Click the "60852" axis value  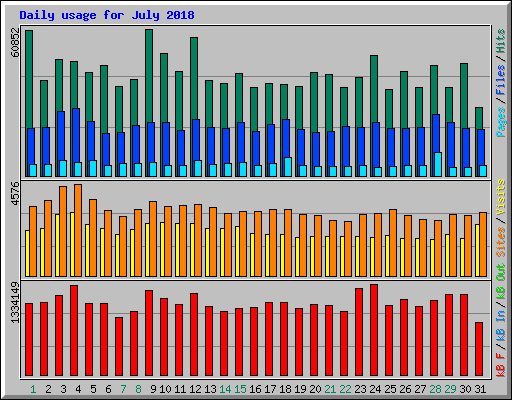[15, 42]
